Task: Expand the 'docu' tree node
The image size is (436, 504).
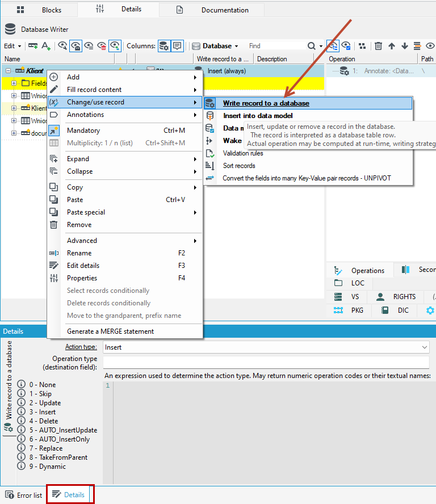Action: pyautogui.click(x=14, y=133)
